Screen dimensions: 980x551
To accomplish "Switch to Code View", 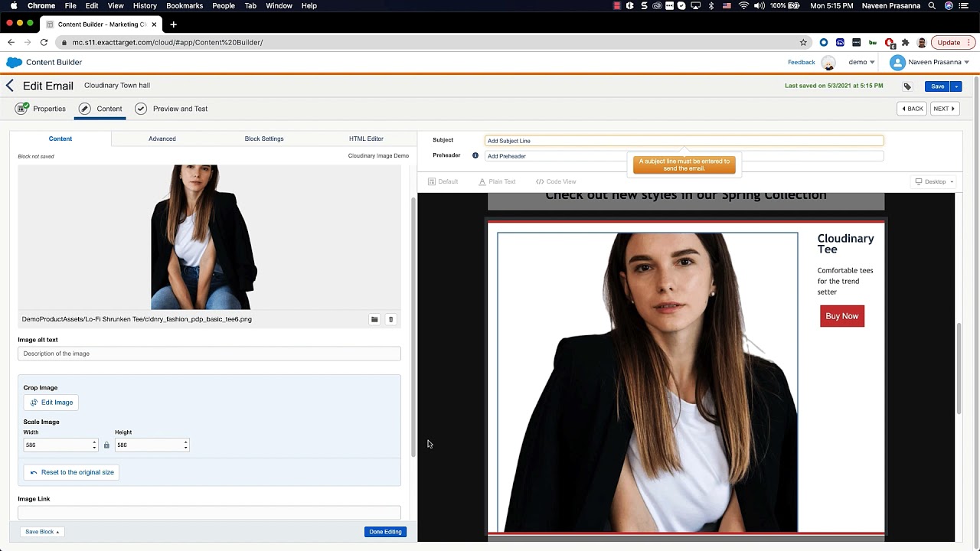I will click(556, 181).
